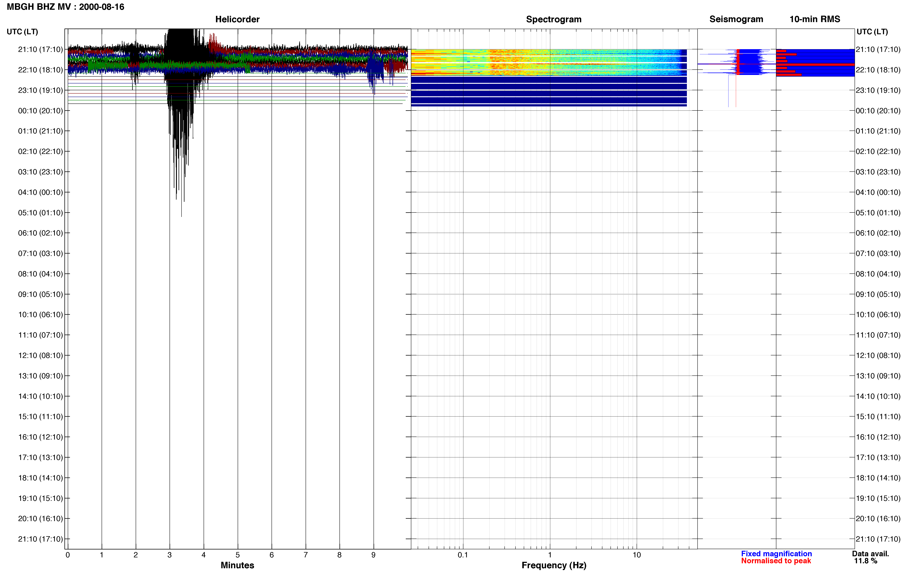Viewport: 924px width, 578px height.
Task: Click left time label '13:10 (09:10)'
Action: [x=41, y=376]
